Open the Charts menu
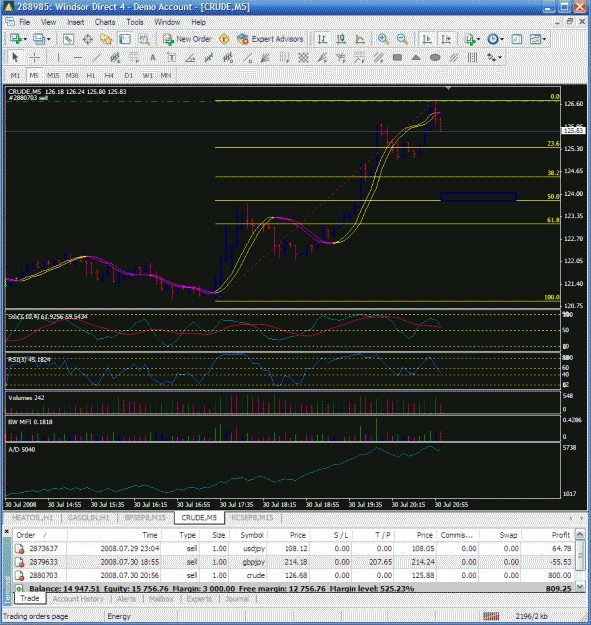This screenshot has width=591, height=625. 105,22
